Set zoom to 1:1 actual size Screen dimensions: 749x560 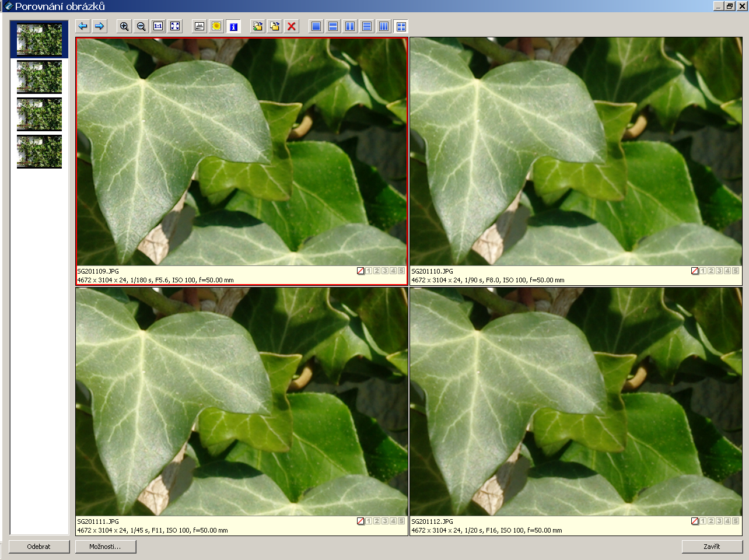pos(158,26)
